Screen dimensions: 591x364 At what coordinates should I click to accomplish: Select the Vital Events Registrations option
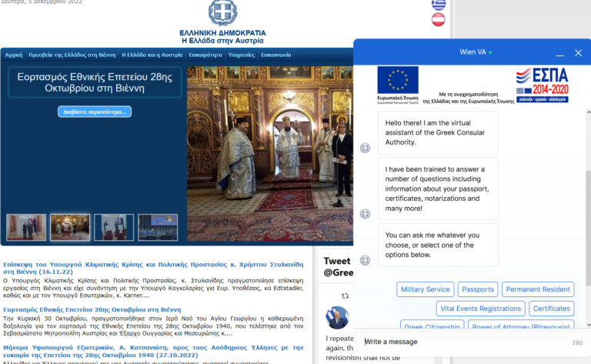click(x=480, y=309)
